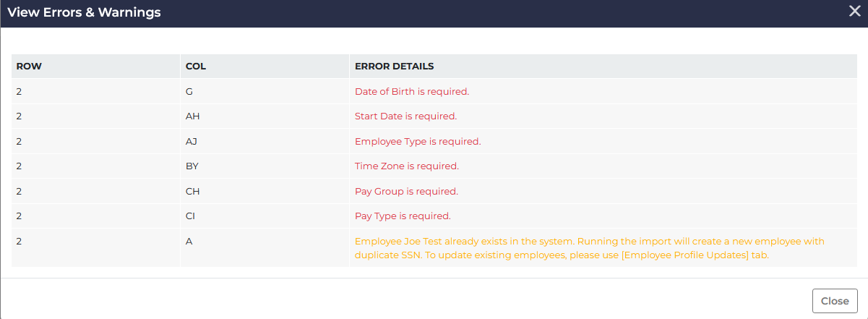
Task: Click column cell AH
Action: tap(192, 116)
